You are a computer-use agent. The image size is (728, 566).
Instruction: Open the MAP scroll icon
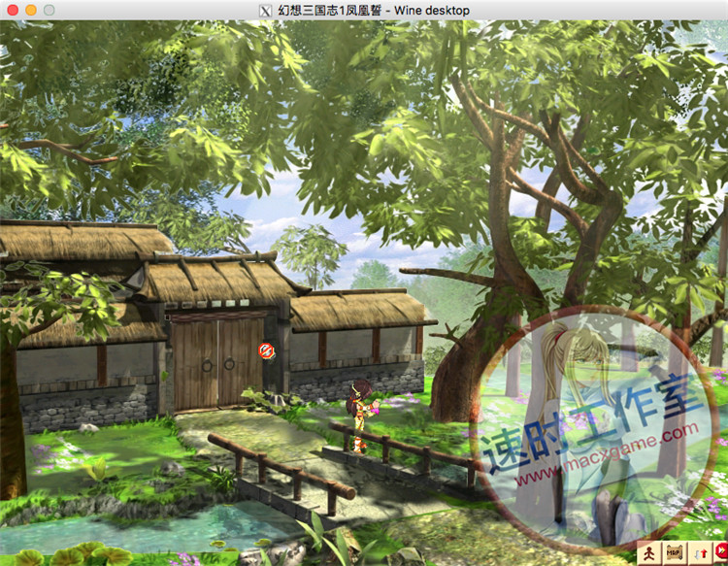click(674, 553)
